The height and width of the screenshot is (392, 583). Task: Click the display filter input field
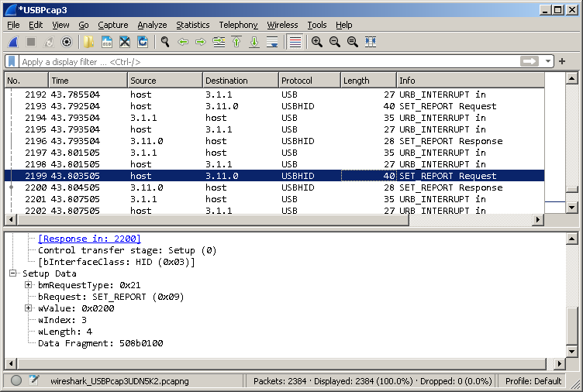(x=270, y=62)
